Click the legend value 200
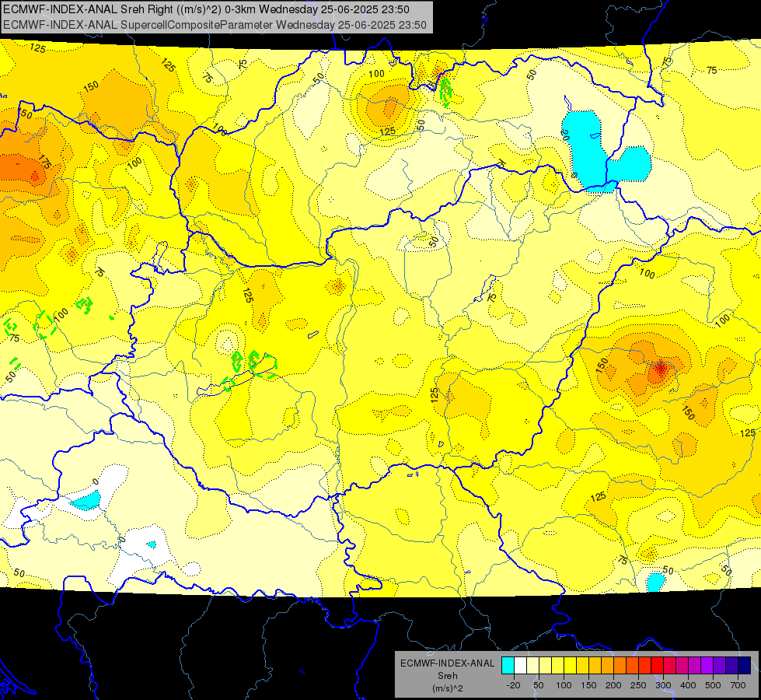The width and height of the screenshot is (761, 700). (x=613, y=685)
